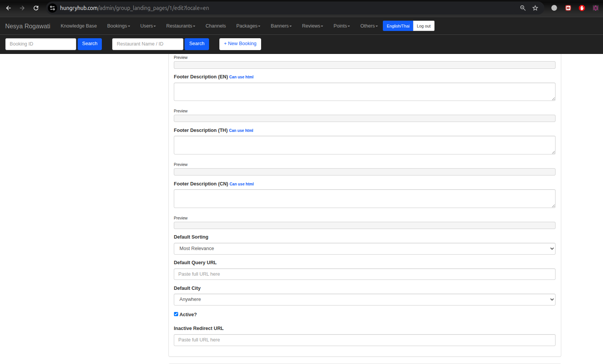Open the Restaurants navigation menu
Viewport: 603px width, 364px height.
[x=180, y=26]
